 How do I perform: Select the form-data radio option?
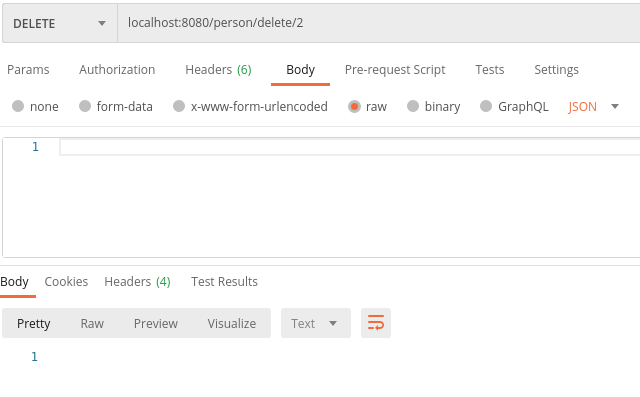(x=84, y=106)
